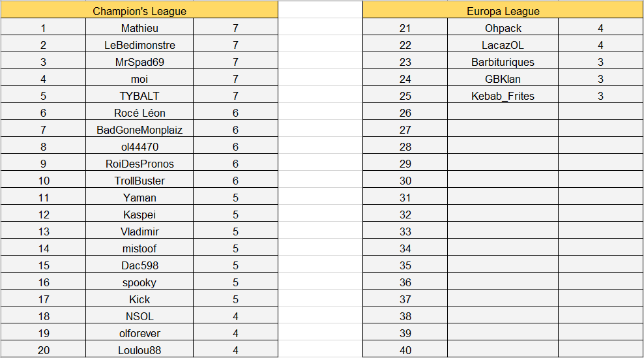Click the Ohpack cell in Europa League
Viewport: 644px width, 358px height.
pyautogui.click(x=503, y=28)
